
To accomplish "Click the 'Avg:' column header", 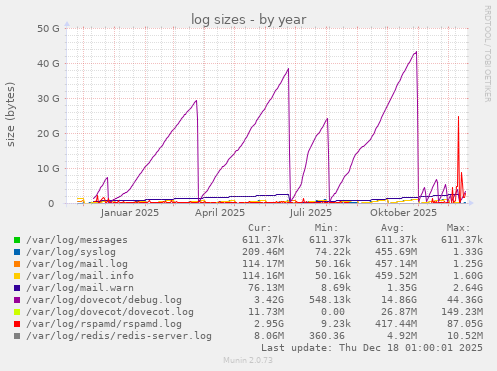I will 392,228.
